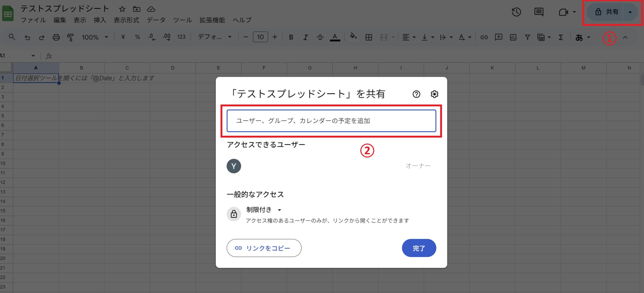Image resolution: width=644 pixels, height=293 pixels.
Task: Open the 拡張機能 menu
Action: point(212,20)
